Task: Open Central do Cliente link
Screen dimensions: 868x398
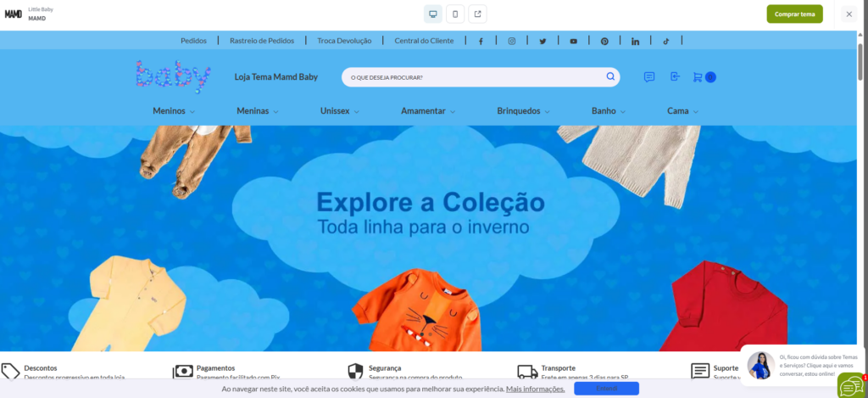Action: pyautogui.click(x=424, y=41)
